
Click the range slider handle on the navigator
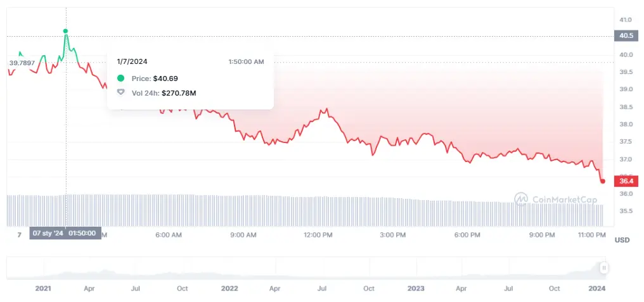pyautogui.click(x=603, y=268)
